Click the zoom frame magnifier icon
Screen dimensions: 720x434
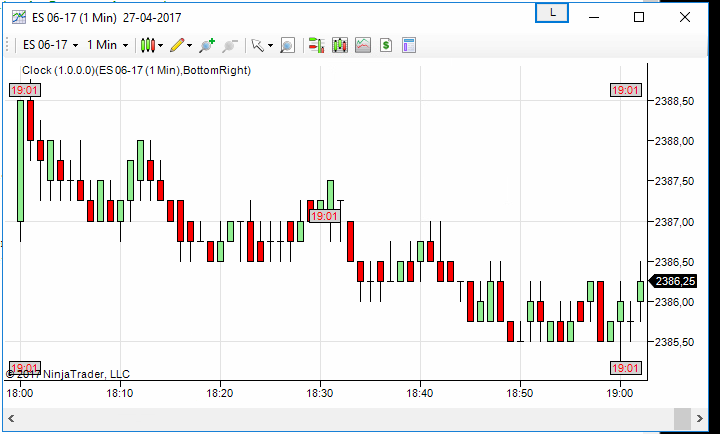[287, 45]
